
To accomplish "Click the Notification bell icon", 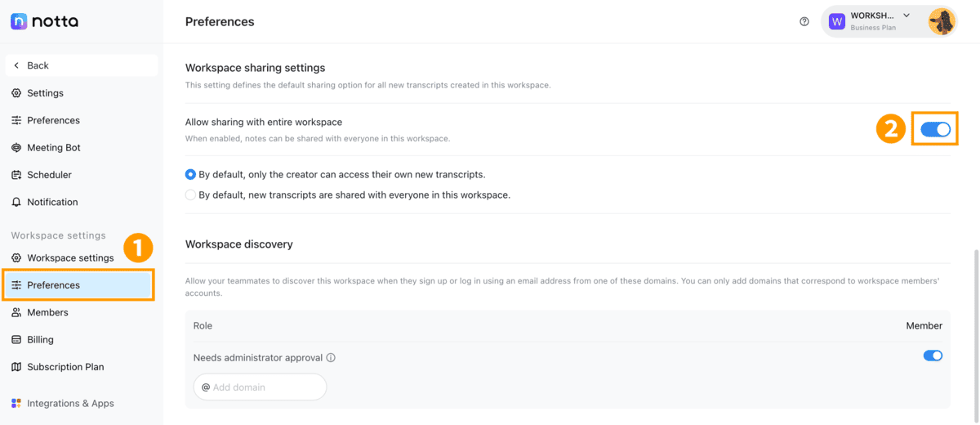I will point(16,202).
